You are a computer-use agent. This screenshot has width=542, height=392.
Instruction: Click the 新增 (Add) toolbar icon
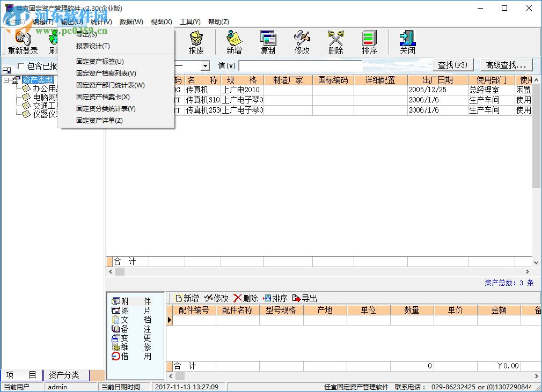[233, 42]
